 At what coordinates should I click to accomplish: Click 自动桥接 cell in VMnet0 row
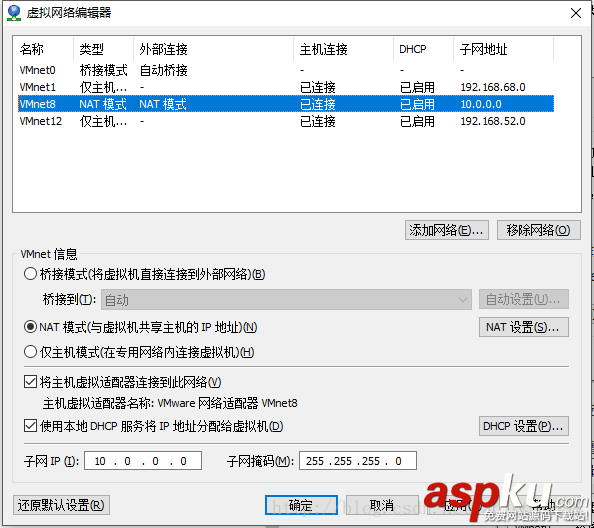[164, 70]
